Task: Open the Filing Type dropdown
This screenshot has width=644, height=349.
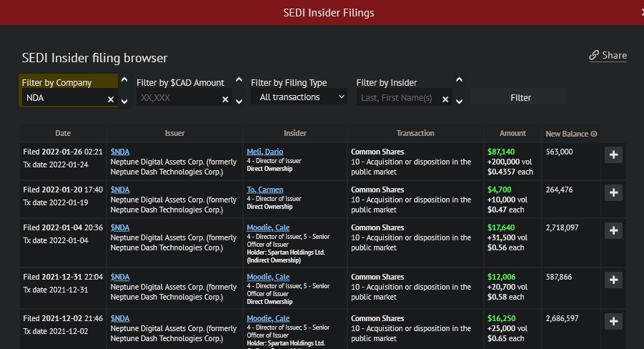Action: click(x=299, y=97)
